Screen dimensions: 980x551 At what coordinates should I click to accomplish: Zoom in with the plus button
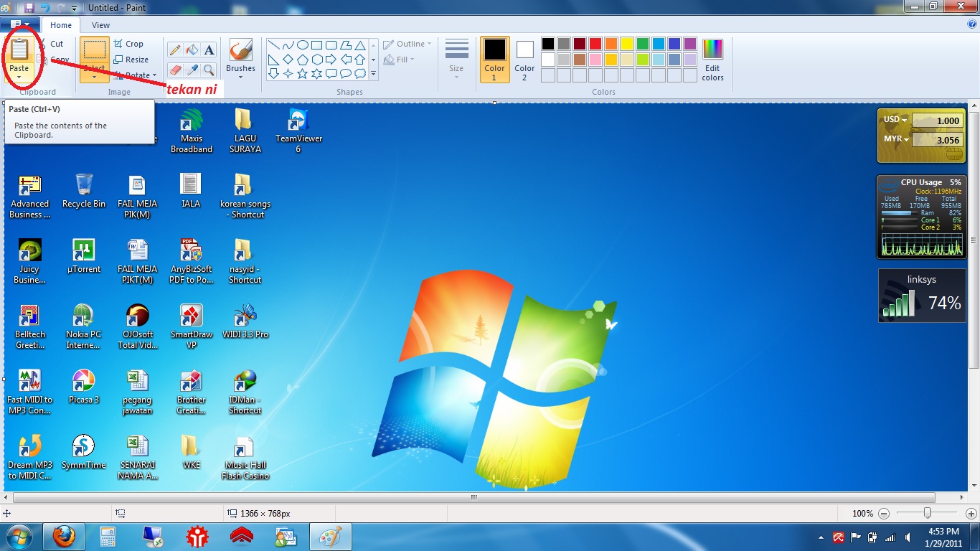(971, 514)
